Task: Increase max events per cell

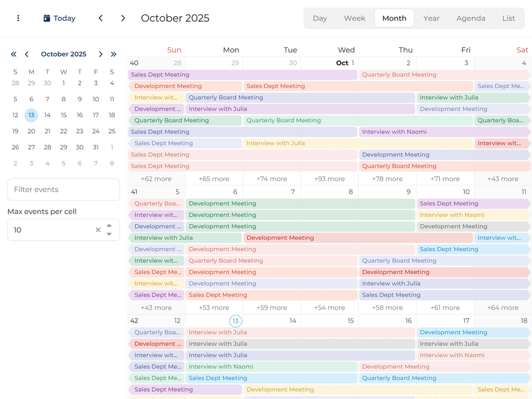Action: [109, 226]
